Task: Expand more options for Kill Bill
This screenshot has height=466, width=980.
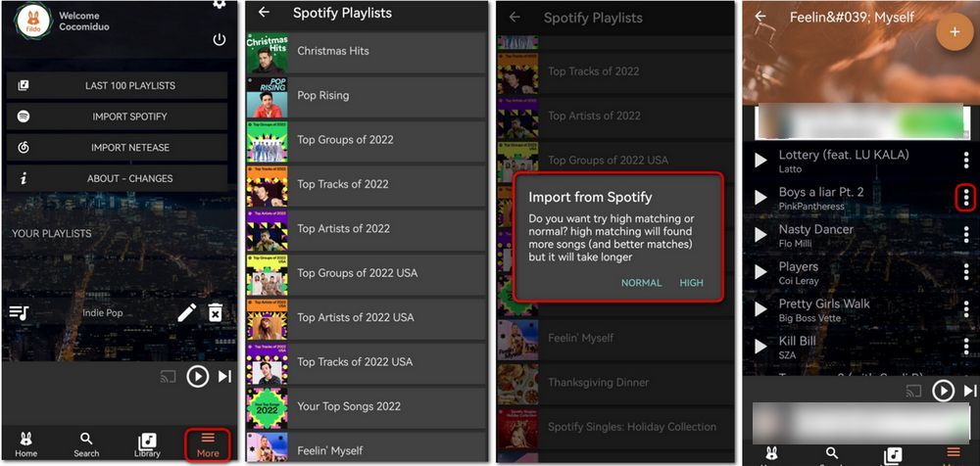Action: click(x=965, y=347)
